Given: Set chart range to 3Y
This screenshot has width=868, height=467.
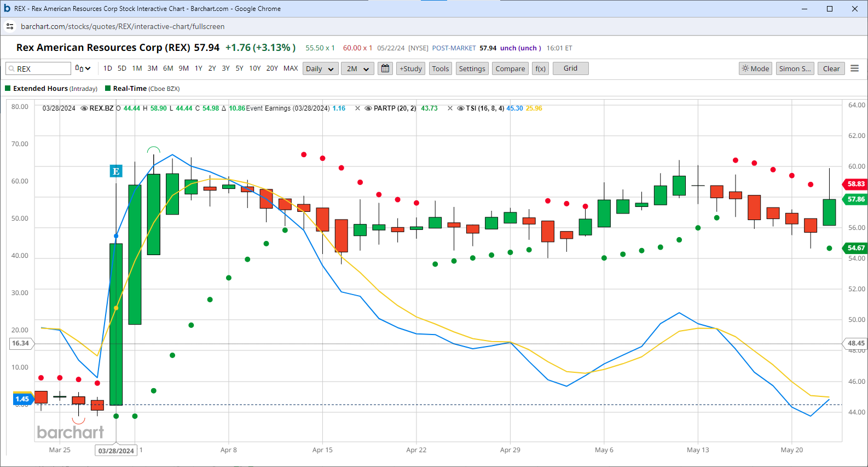Looking at the screenshot, I should 226,68.
